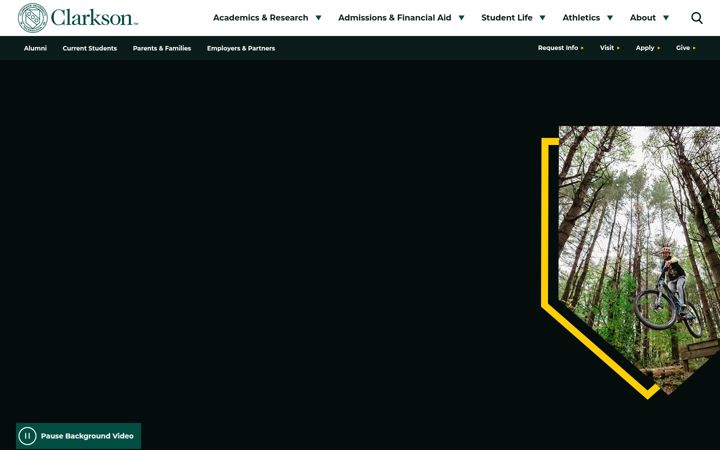The width and height of the screenshot is (720, 450).
Task: Pause the background video
Action: click(x=79, y=436)
